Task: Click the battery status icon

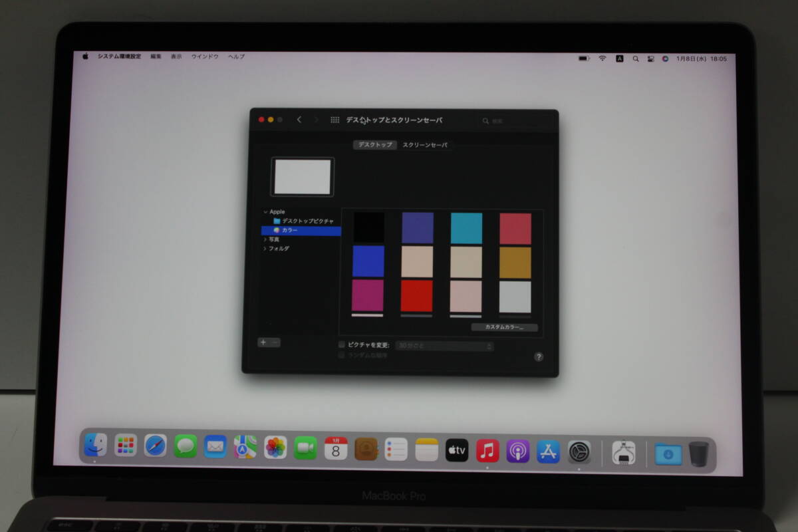Action: click(x=584, y=59)
